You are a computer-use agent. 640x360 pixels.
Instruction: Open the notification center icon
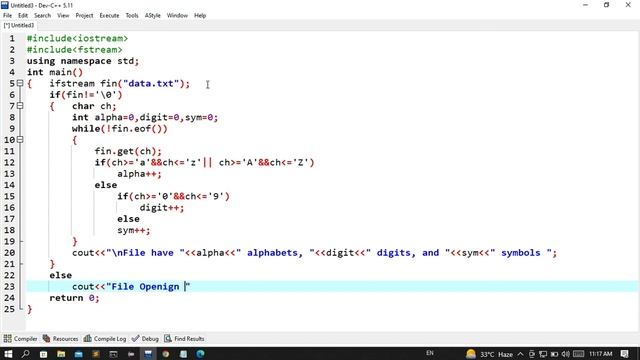624,354
